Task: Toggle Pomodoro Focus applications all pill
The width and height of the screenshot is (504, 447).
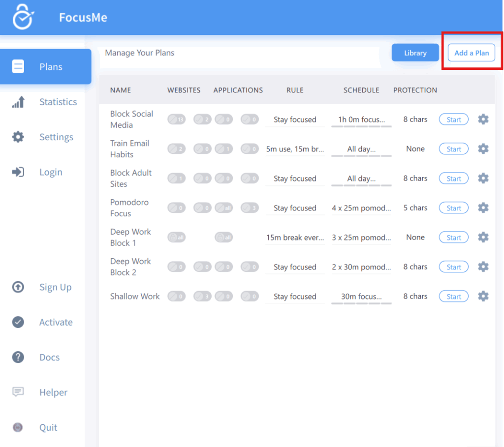Action: pyautogui.click(x=223, y=208)
